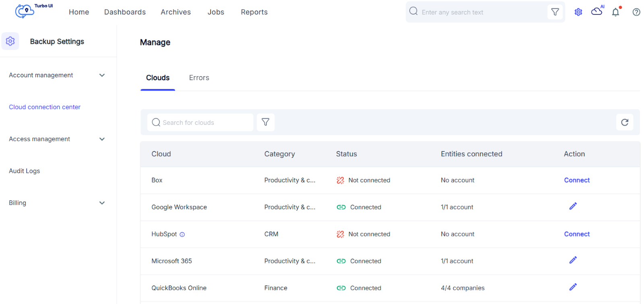Connect the Box cloud
The image size is (644, 304).
[x=577, y=180]
